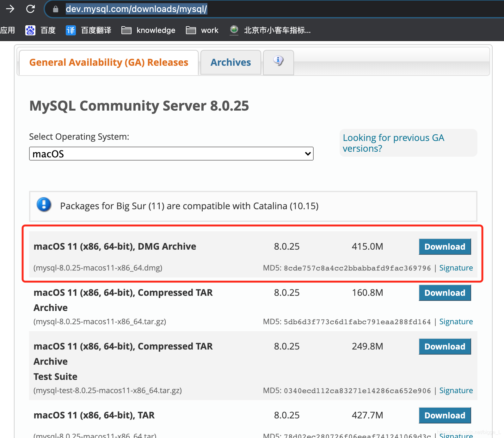The width and height of the screenshot is (504, 438).
Task: Open Signature link for DMG Archive
Action: (456, 268)
